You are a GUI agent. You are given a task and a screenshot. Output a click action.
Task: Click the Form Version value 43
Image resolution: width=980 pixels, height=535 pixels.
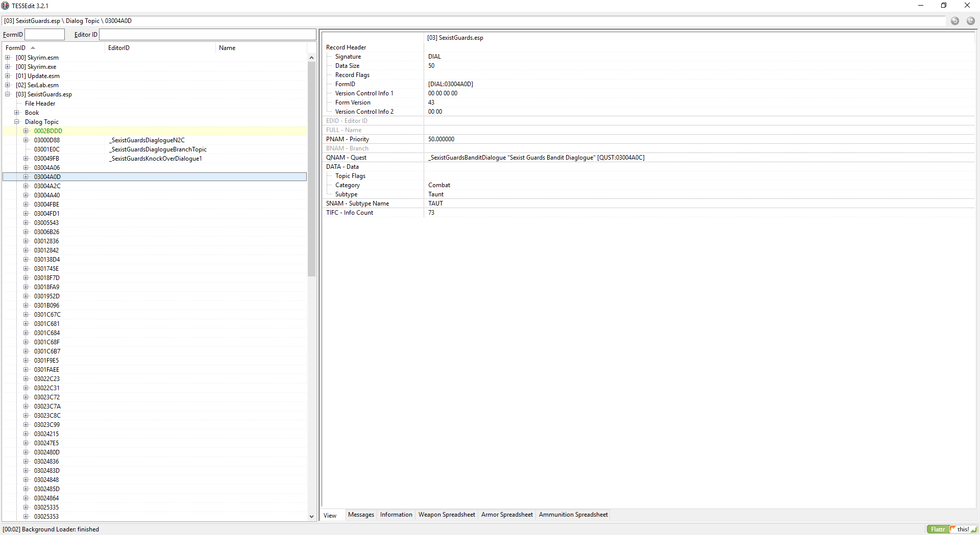tap(431, 103)
